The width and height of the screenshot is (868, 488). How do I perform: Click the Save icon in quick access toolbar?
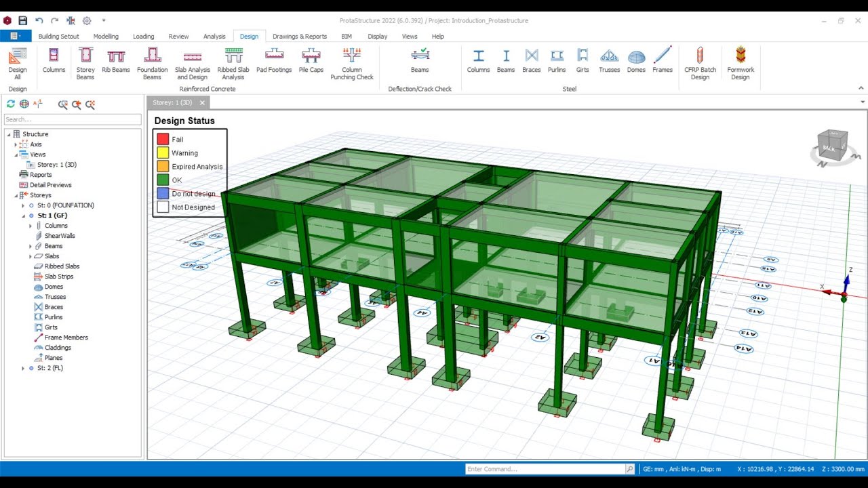pos(22,20)
